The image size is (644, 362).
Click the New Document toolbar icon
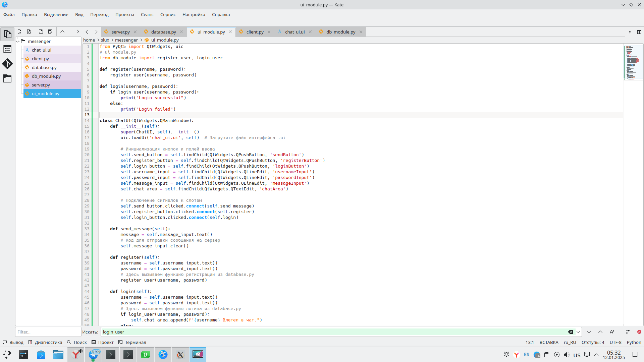[x=19, y=32]
